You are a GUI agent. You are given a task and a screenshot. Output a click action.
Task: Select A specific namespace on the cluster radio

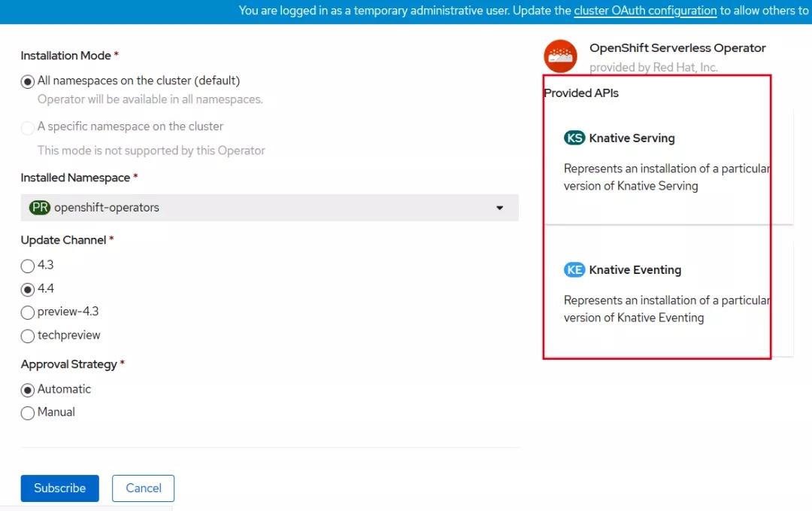[x=28, y=127]
